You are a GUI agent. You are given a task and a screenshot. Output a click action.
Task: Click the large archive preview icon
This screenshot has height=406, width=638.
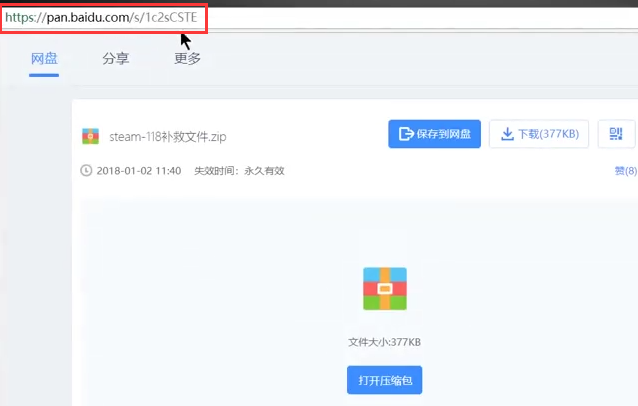coord(385,288)
